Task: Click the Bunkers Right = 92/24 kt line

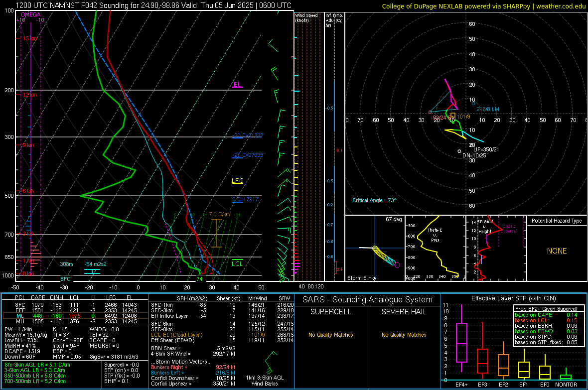Action: click(193, 367)
